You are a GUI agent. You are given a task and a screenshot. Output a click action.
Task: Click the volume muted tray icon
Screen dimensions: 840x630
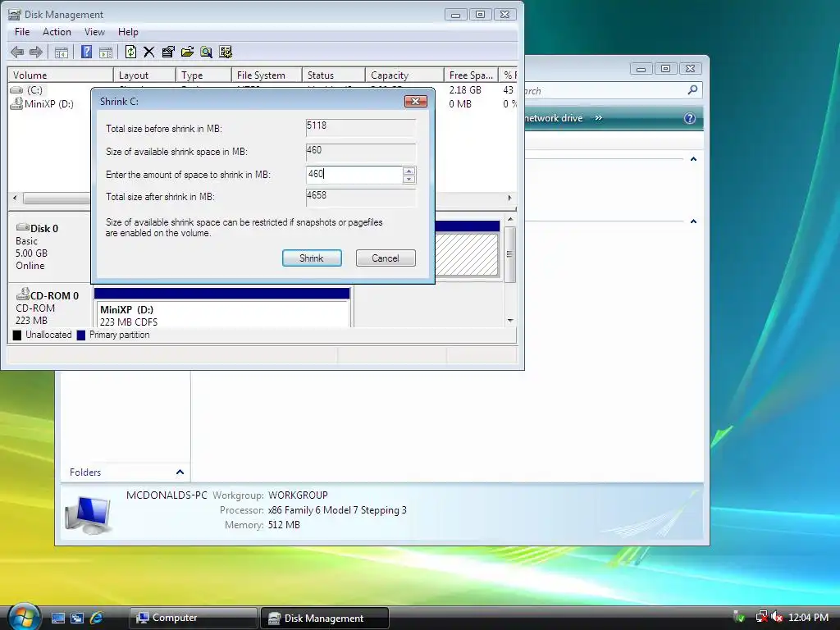[x=776, y=617]
